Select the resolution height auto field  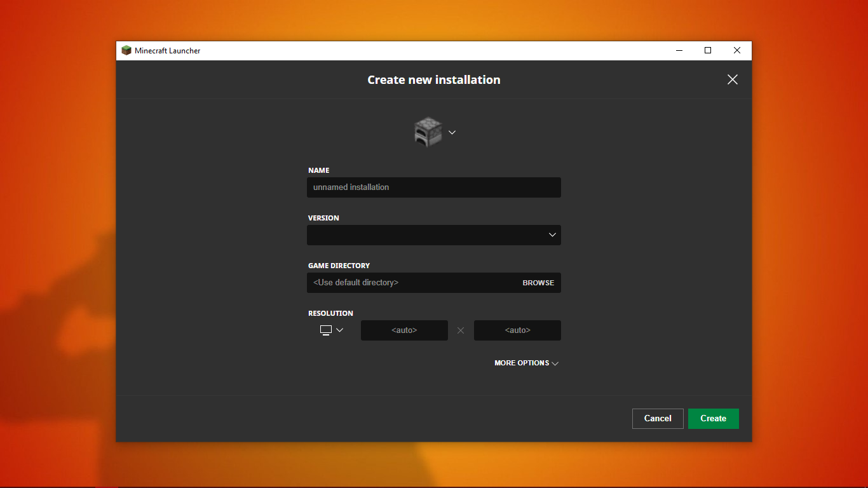click(x=517, y=330)
